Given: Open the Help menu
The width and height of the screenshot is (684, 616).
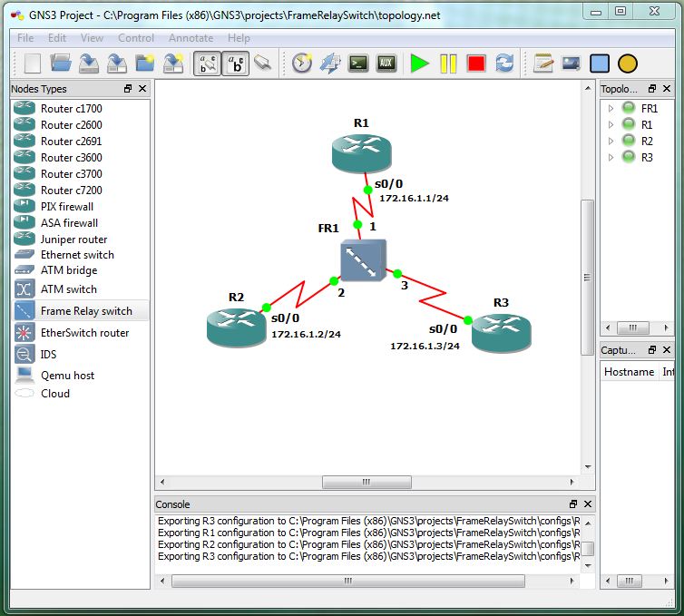Looking at the screenshot, I should [x=239, y=38].
